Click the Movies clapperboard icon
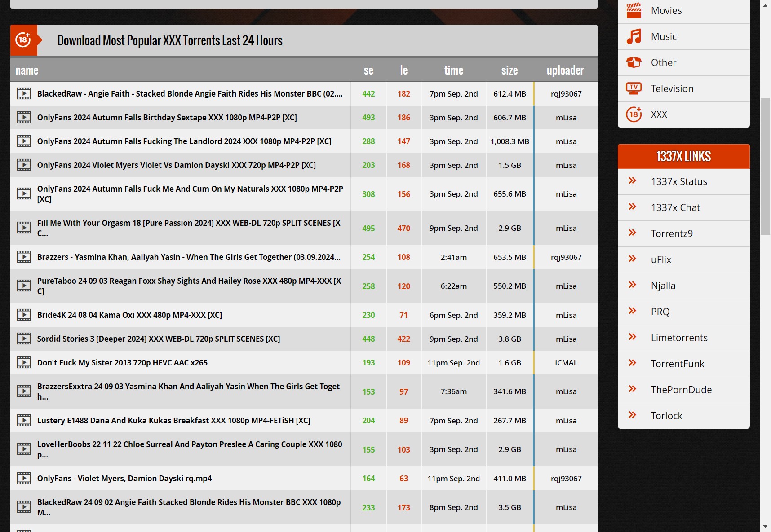 (x=634, y=10)
